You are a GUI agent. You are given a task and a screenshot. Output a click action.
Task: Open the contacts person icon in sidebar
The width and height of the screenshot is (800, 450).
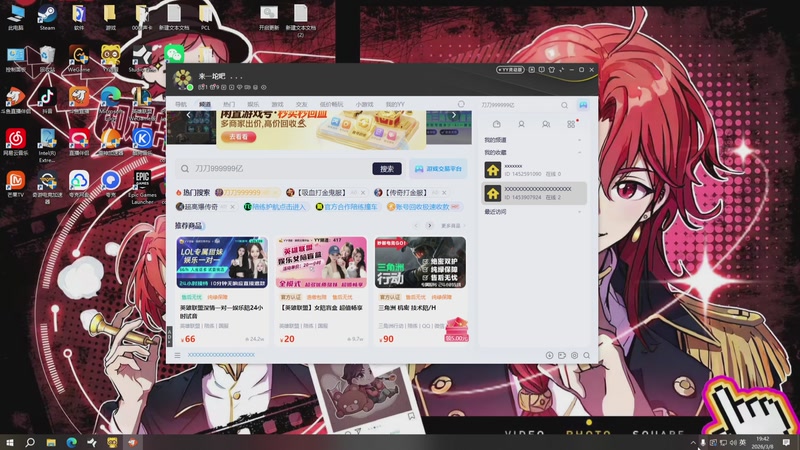[521, 124]
